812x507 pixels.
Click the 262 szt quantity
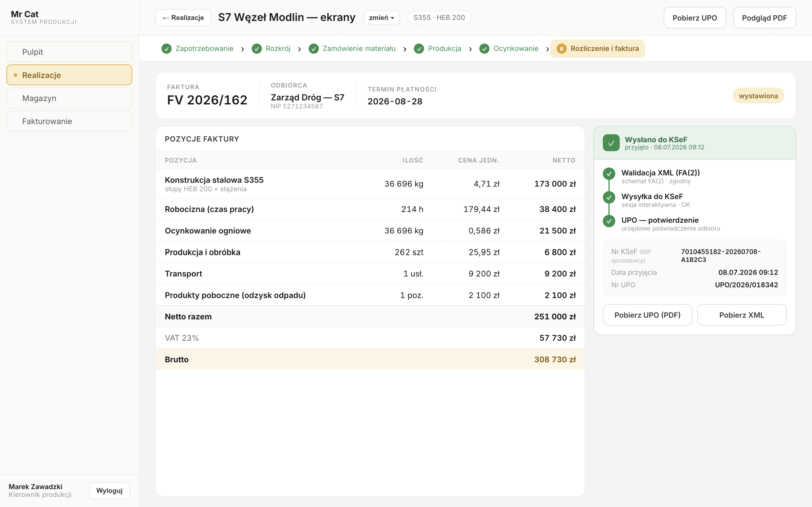coord(409,252)
